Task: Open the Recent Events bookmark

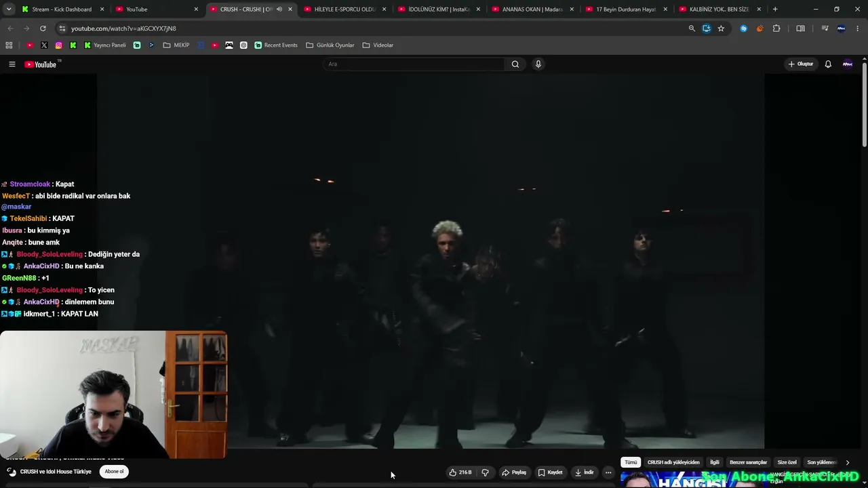Action: (276, 45)
